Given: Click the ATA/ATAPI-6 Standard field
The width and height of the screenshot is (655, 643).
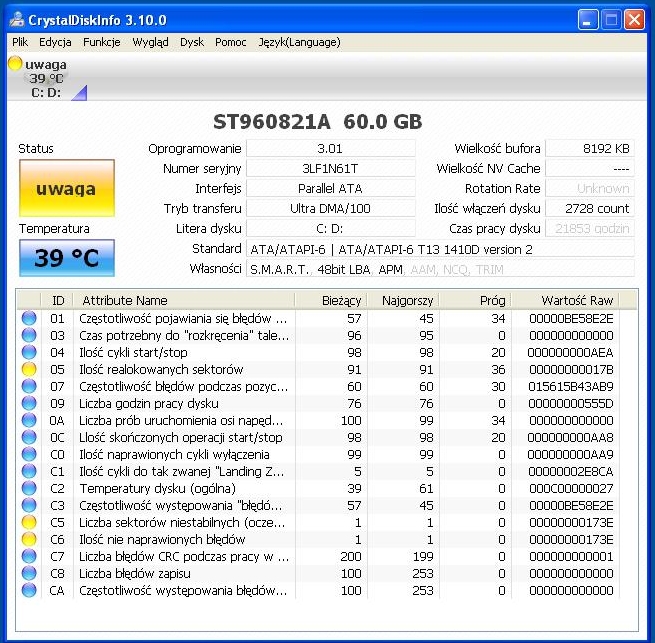Looking at the screenshot, I should (440, 249).
